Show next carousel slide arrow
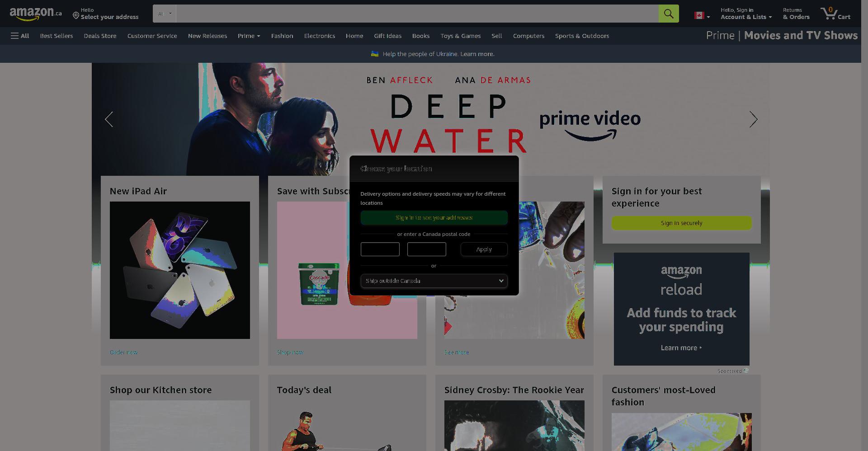This screenshot has height=451, width=868. point(753,119)
